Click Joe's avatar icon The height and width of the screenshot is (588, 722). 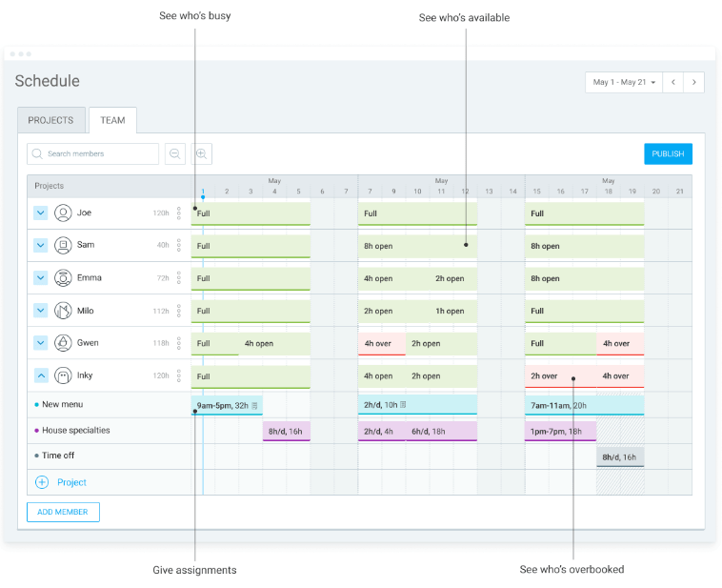pos(63,213)
